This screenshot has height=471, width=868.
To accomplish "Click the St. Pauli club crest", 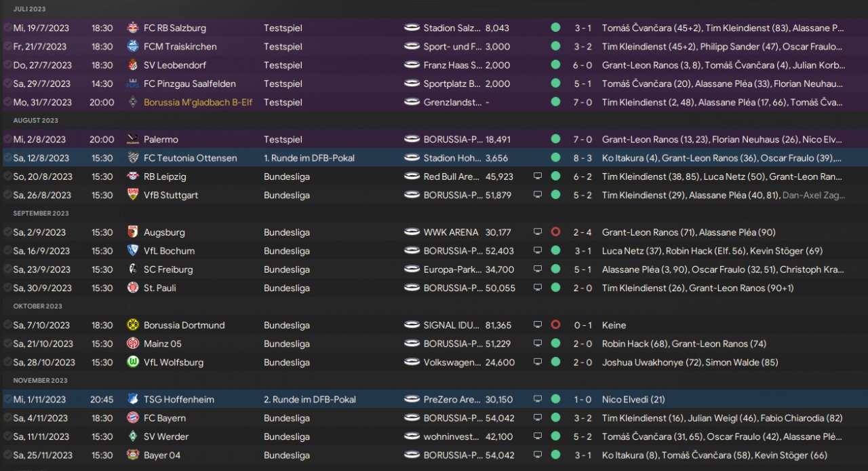I will pos(133,288).
